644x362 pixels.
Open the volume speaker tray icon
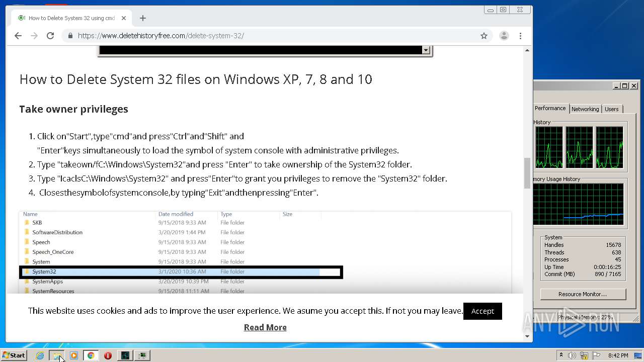[x=572, y=355]
